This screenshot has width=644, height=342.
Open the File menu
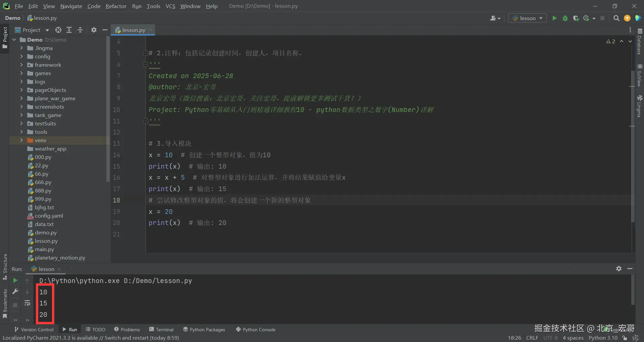click(x=19, y=6)
